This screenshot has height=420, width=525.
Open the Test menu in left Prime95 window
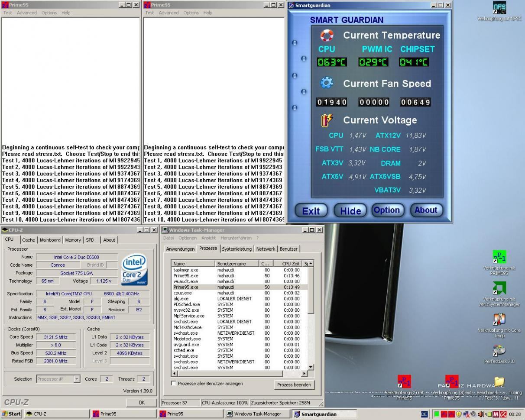pos(8,13)
